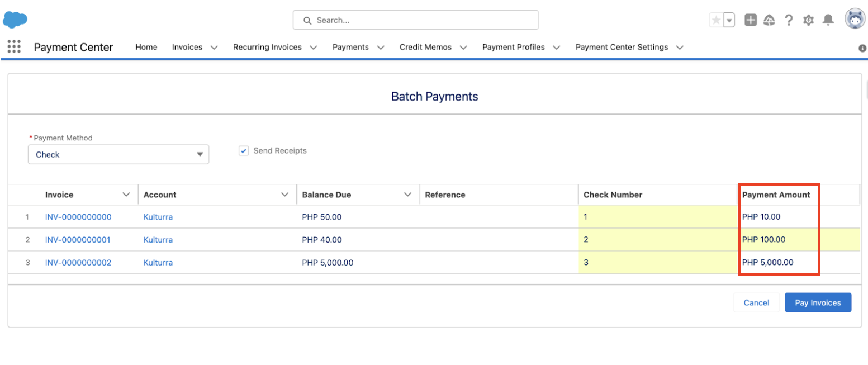The height and width of the screenshot is (365, 868).
Task: Go to the Home tab
Action: [146, 48]
